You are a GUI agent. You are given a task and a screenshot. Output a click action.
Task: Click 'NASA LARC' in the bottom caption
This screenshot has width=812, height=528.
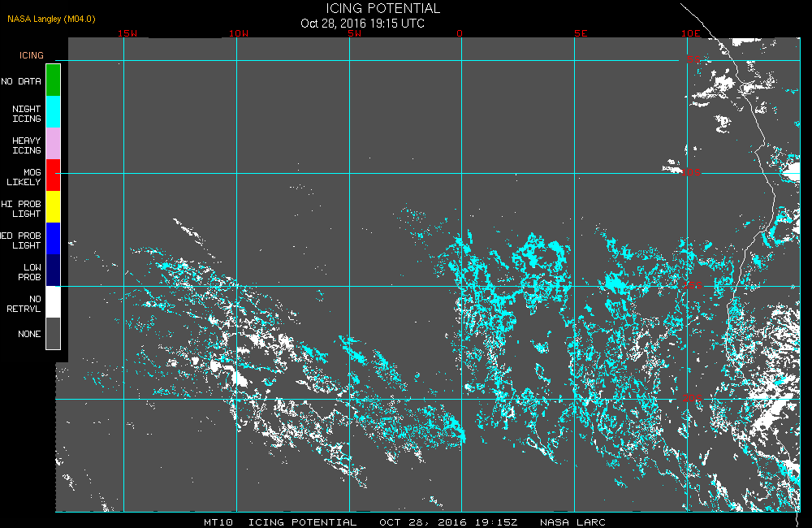coord(572,522)
